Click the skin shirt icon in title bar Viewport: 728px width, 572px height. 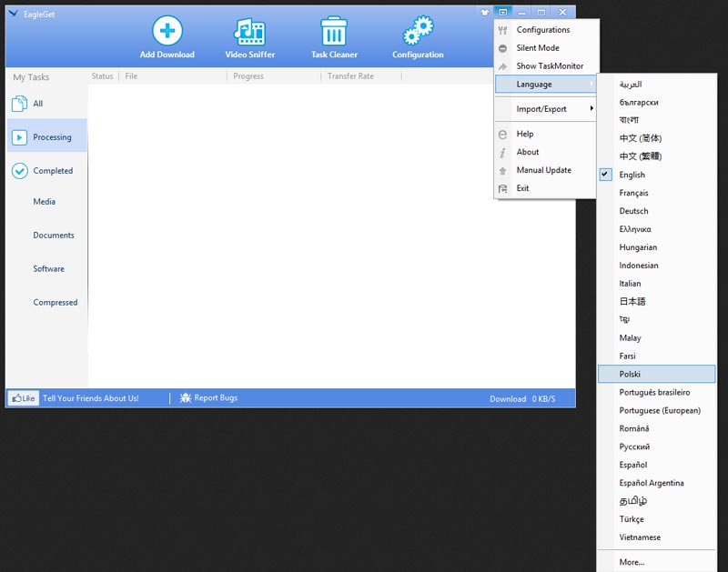(x=485, y=13)
